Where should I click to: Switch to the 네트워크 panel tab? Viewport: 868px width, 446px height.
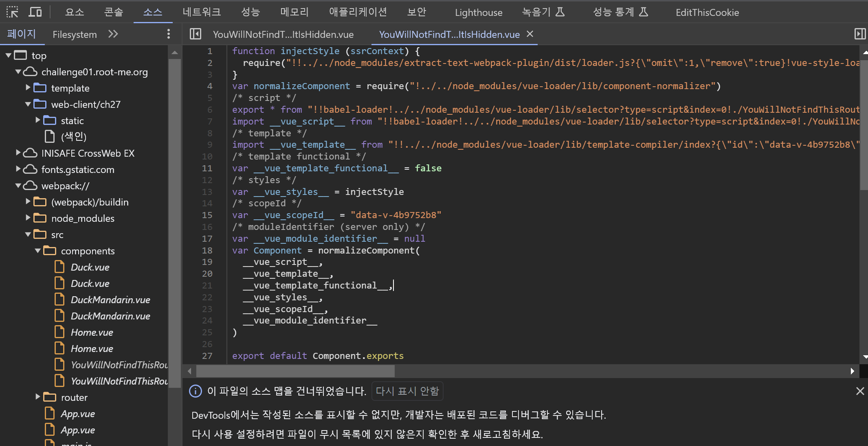(202, 12)
